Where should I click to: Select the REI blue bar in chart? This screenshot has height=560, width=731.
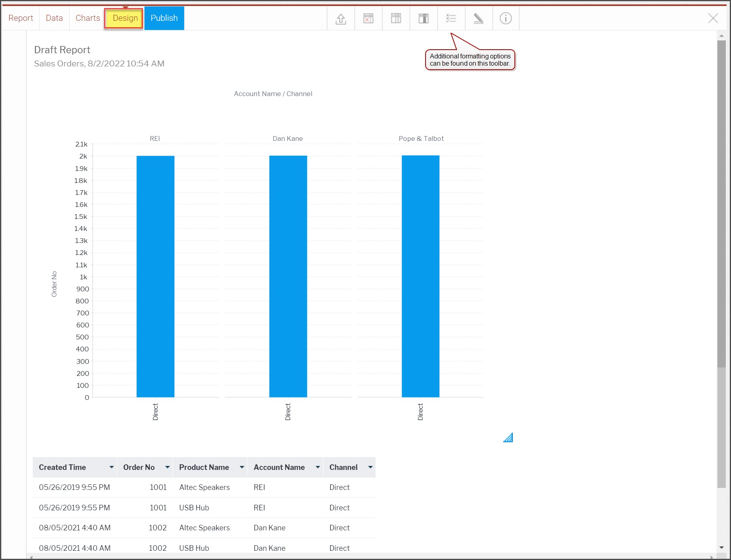pos(155,276)
